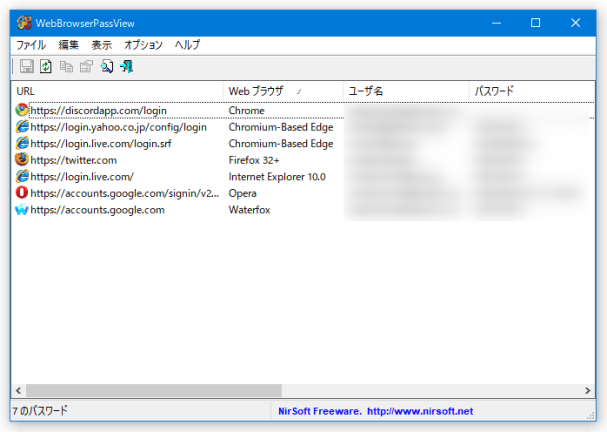Click the Edge icon beside login.yahoo.co.jp URL

[x=22, y=127]
